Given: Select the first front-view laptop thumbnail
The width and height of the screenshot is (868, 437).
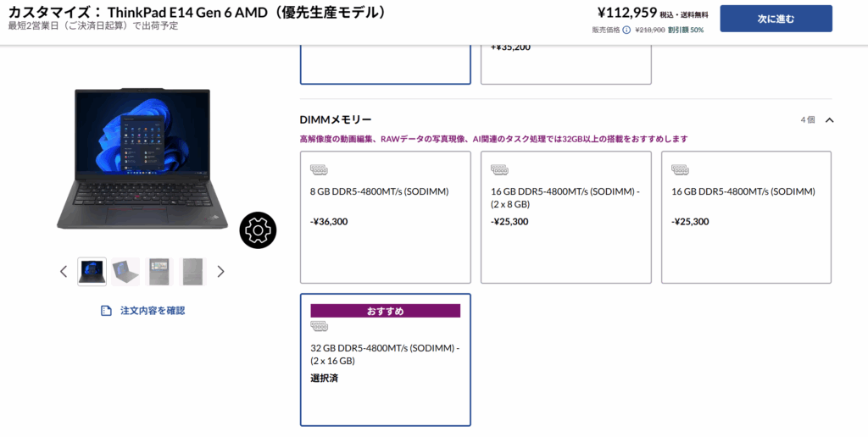Looking at the screenshot, I should 92,272.
